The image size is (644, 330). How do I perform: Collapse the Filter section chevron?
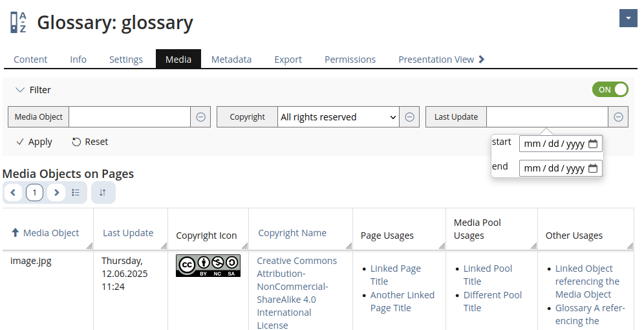(x=19, y=89)
